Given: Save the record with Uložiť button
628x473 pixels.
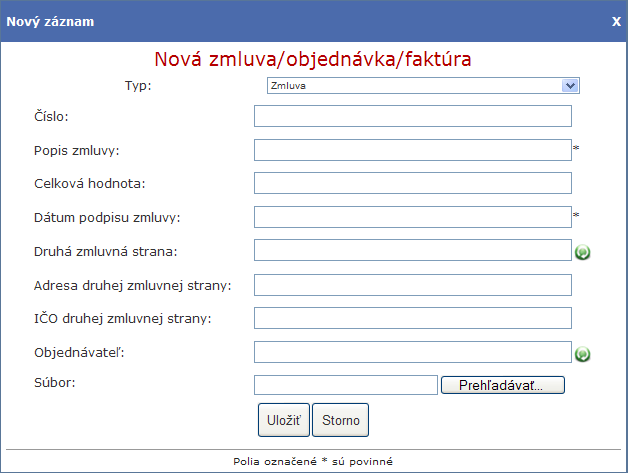Looking at the screenshot, I should [284, 420].
